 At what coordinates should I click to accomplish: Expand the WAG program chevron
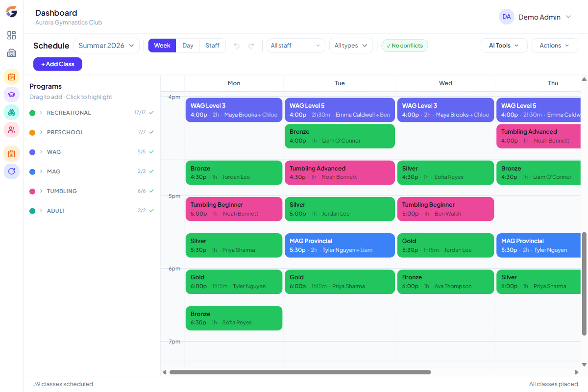click(x=41, y=152)
